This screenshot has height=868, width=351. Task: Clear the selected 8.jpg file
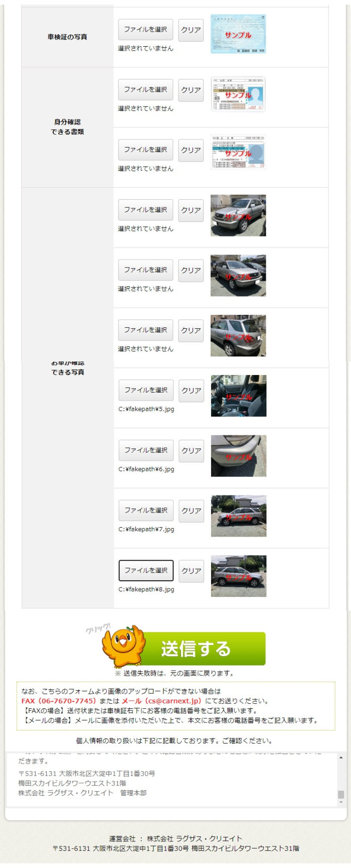[192, 571]
